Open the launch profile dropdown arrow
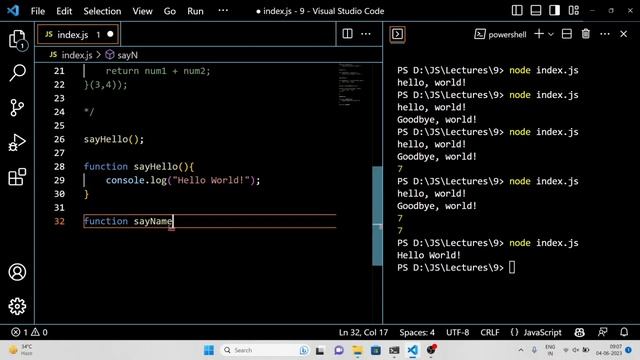The height and width of the screenshot is (360, 640). click(x=551, y=34)
